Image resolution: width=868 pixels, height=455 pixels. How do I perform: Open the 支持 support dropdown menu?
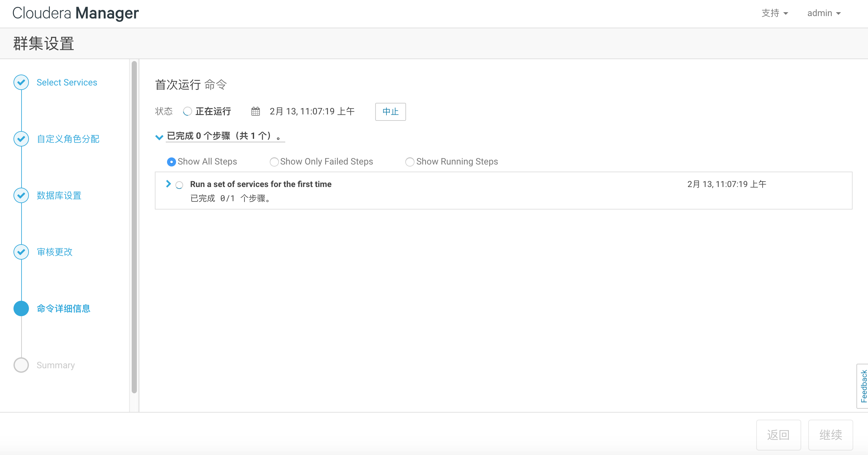coord(775,13)
